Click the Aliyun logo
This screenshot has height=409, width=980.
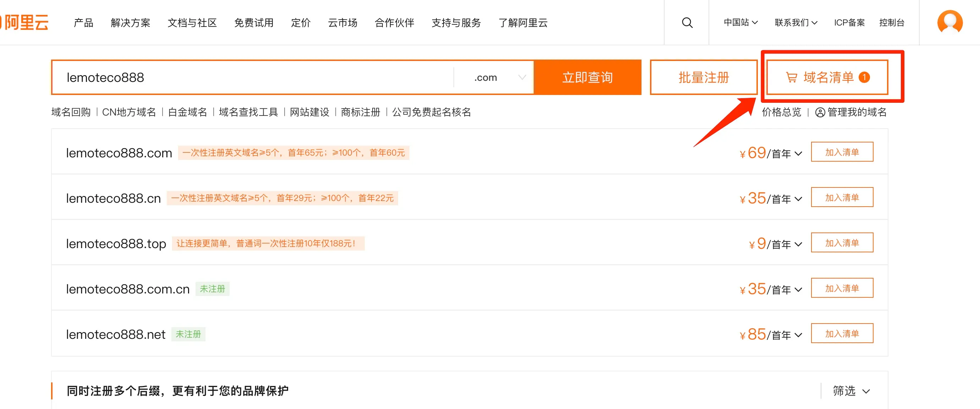tap(25, 22)
